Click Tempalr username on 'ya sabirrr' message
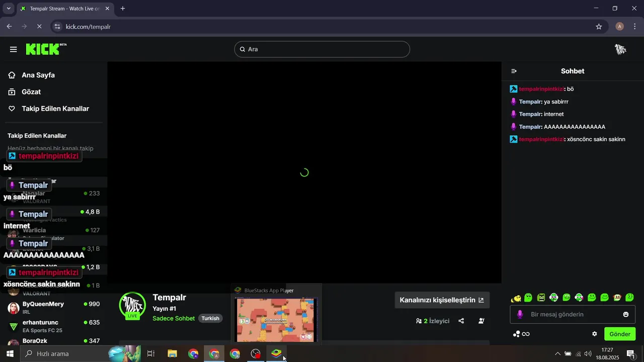 [x=530, y=102]
